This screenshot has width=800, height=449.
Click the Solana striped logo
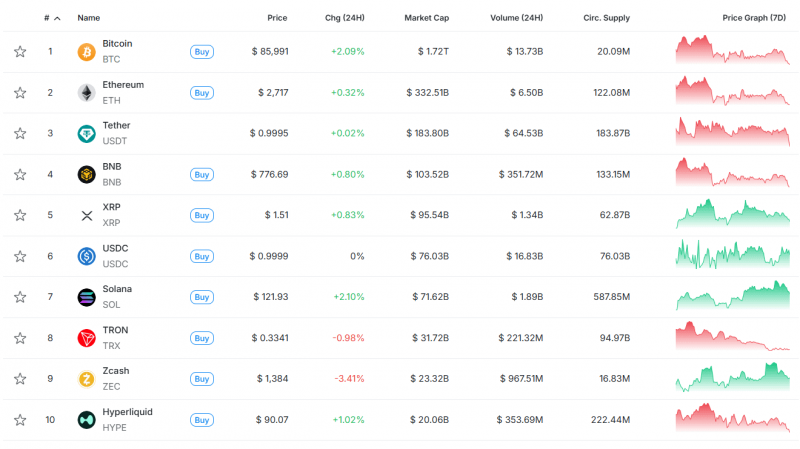[x=86, y=297]
